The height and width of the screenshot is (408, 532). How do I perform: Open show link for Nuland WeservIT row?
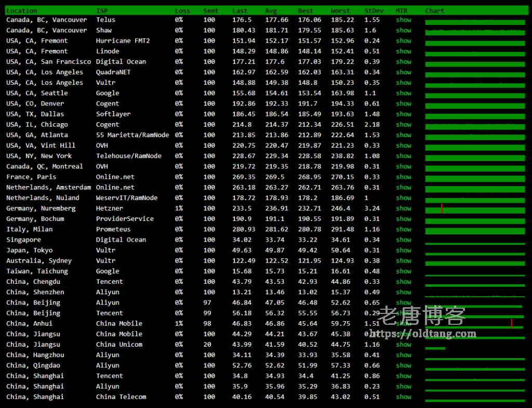[403, 198]
